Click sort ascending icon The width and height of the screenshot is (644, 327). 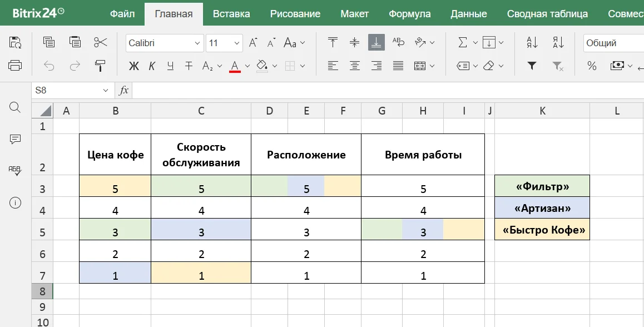(532, 42)
